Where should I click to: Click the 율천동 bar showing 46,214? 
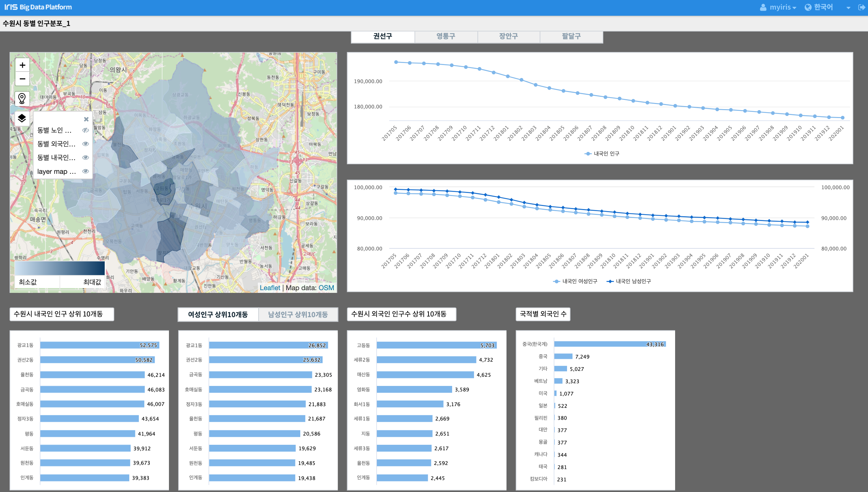pyautogui.click(x=92, y=375)
